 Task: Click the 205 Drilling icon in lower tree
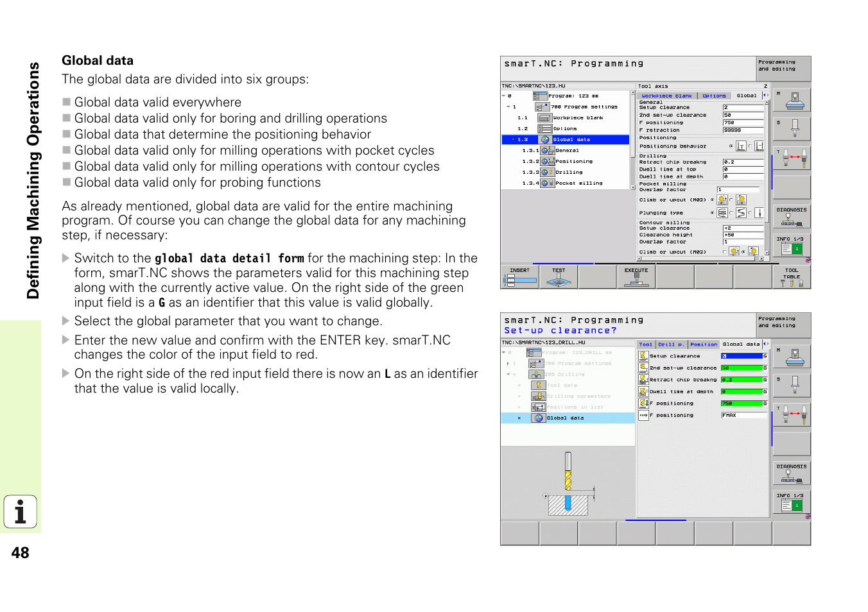537,375
